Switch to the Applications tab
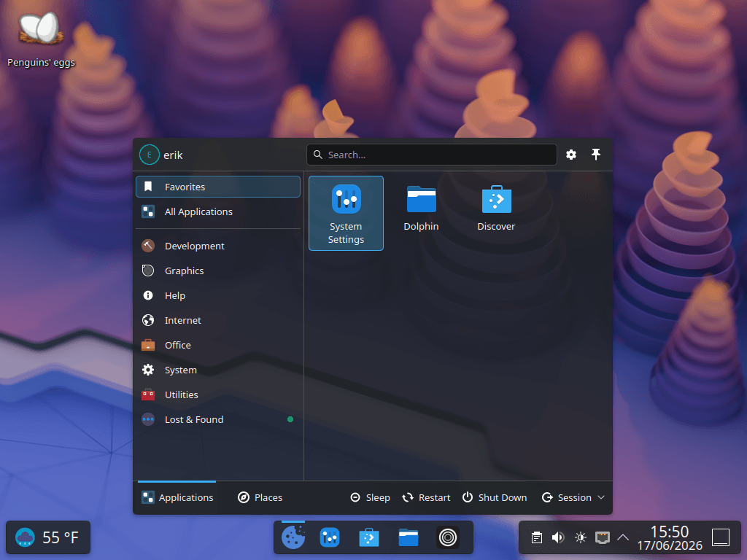The width and height of the screenshot is (747, 560). pyautogui.click(x=177, y=497)
